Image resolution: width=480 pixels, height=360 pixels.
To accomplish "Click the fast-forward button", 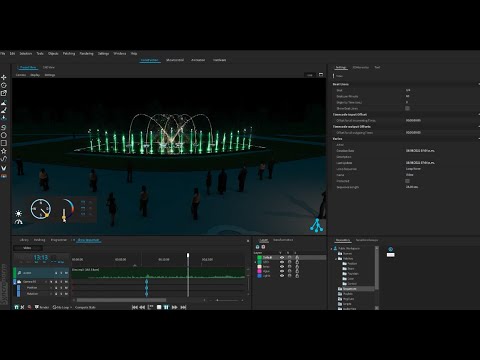I will pyautogui.click(x=175, y=307).
